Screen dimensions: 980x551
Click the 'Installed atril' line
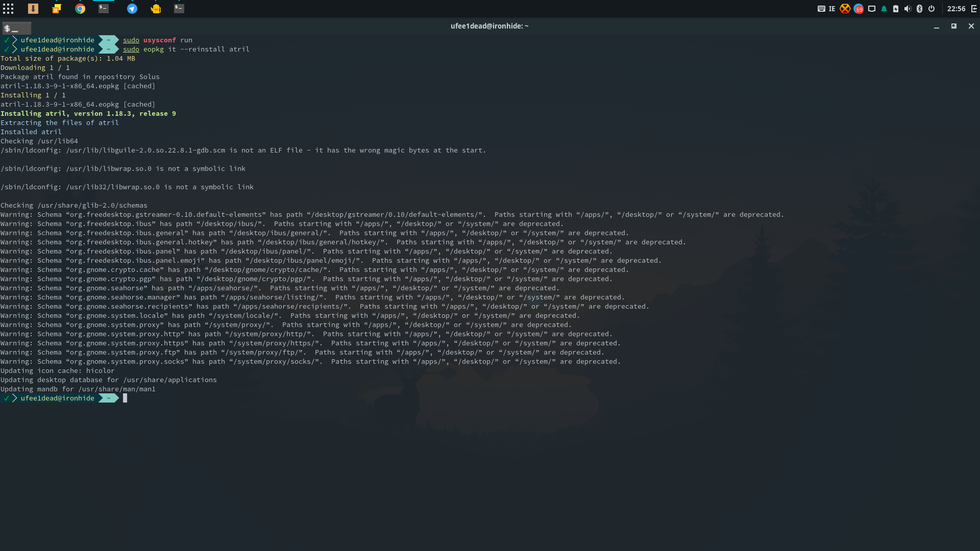pos(31,132)
